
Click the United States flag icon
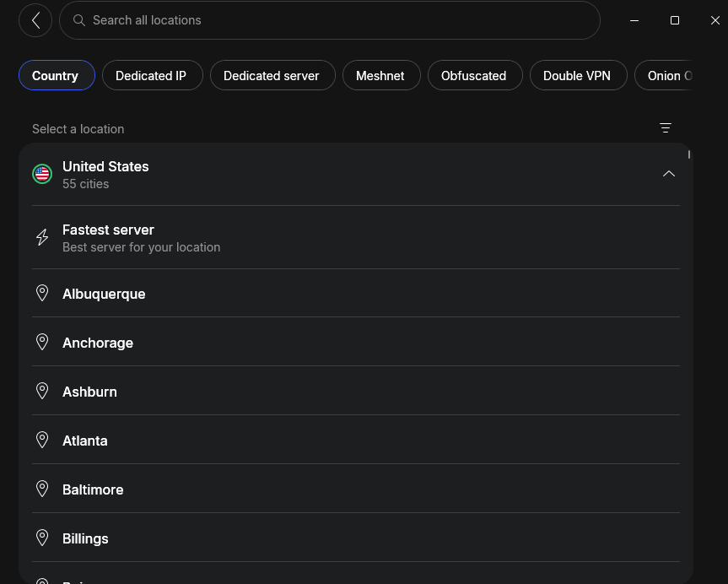pyautogui.click(x=42, y=174)
